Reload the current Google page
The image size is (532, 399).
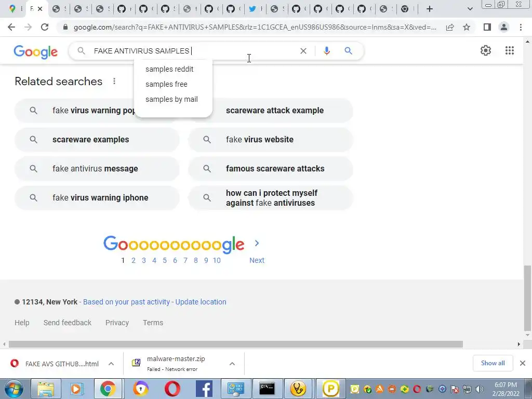coord(45,27)
